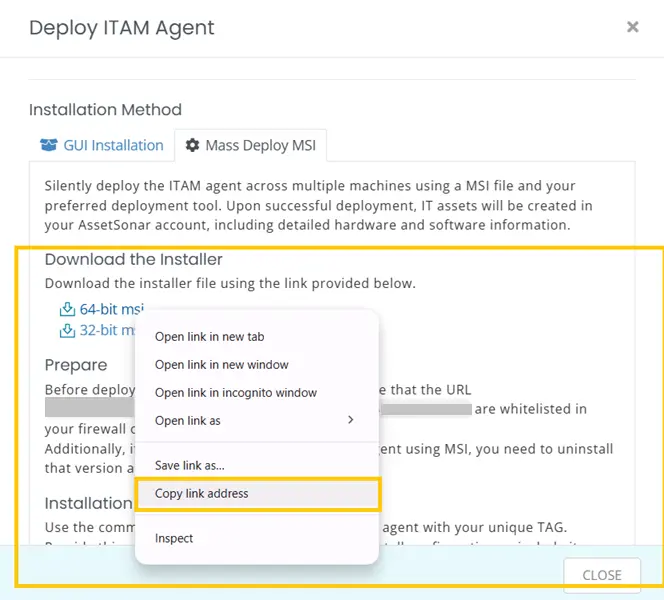Image resolution: width=664 pixels, height=600 pixels.
Task: Switch to the GUI Installation tab
Action: pos(102,145)
